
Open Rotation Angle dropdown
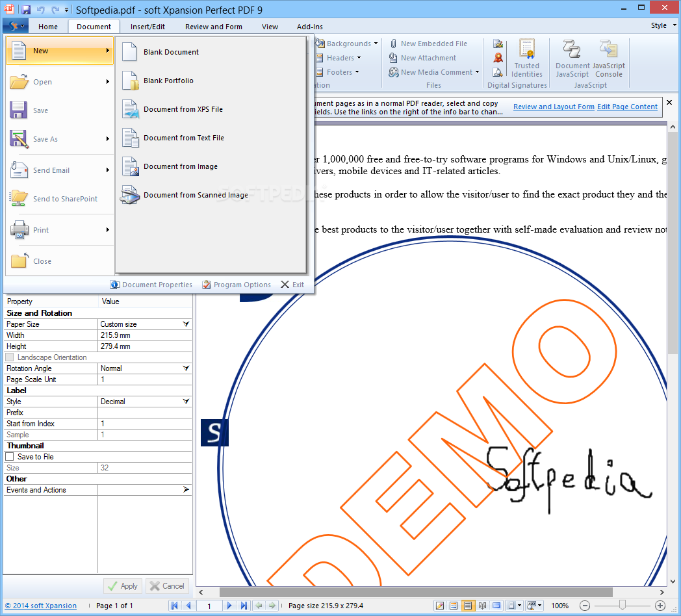pos(186,368)
